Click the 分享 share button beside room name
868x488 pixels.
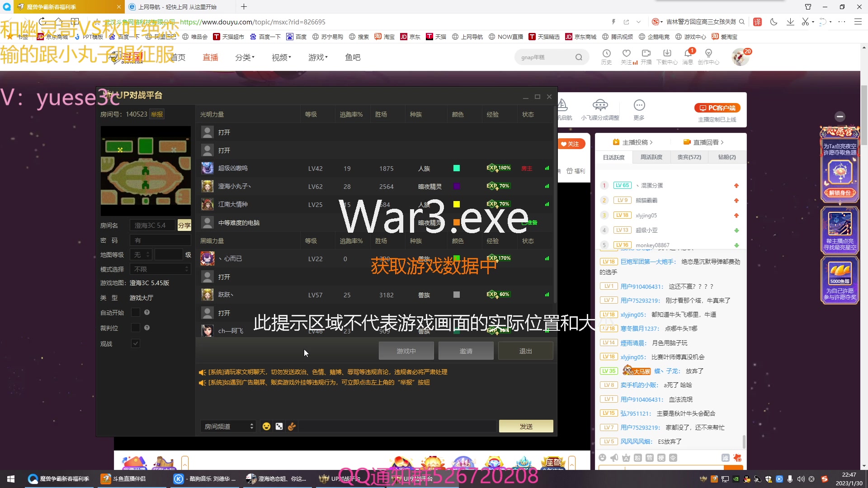pos(184,225)
